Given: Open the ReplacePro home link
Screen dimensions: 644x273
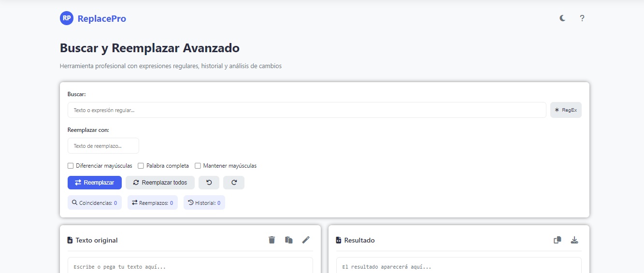Looking at the screenshot, I should coord(93,18).
